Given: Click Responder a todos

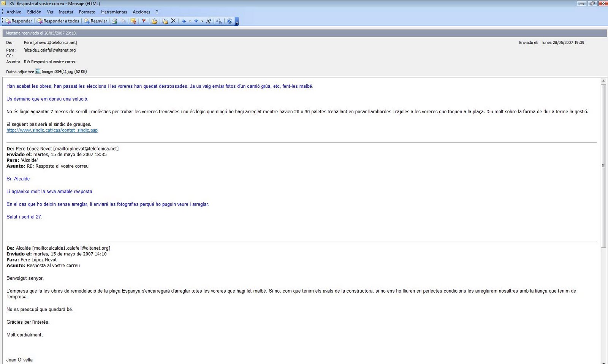Looking at the screenshot, I should tap(58, 21).
